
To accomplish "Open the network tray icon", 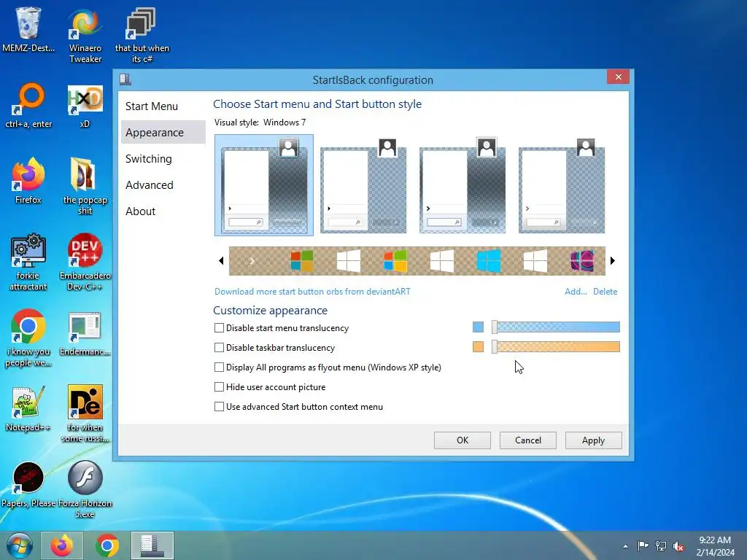I will [x=661, y=545].
